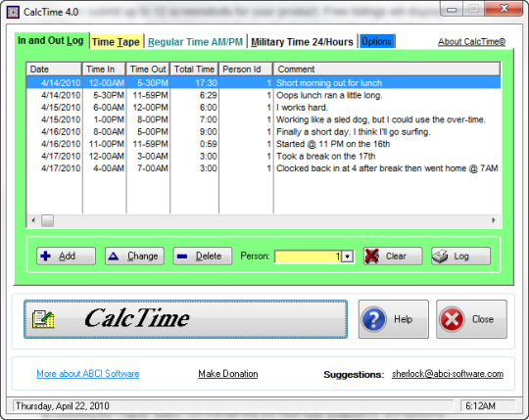Click the yellow Person input field
This screenshot has width=529, height=420.
[x=308, y=257]
